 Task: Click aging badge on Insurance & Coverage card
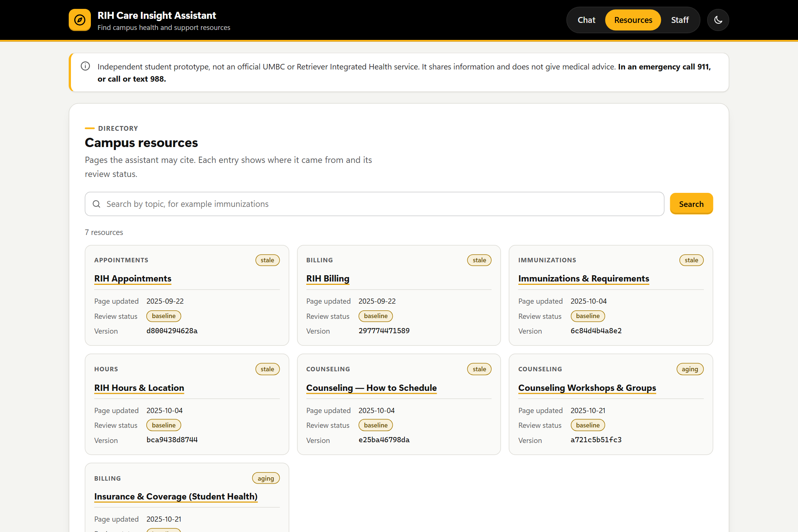tap(266, 478)
